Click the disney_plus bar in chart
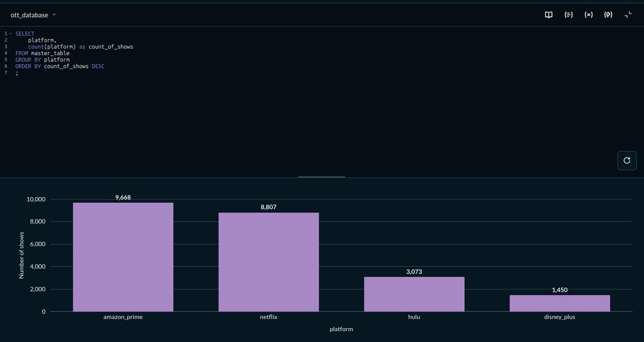Screen dimensions: 644x342 click(560, 303)
